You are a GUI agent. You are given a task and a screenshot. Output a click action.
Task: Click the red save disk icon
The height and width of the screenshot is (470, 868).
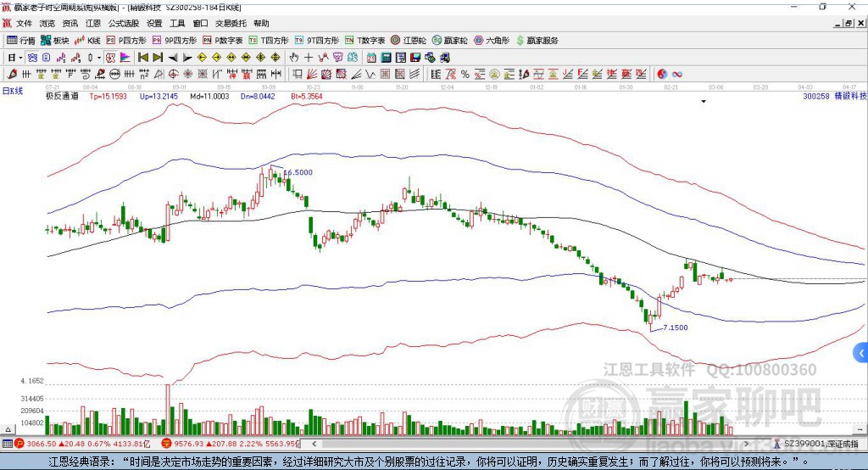click(x=415, y=58)
